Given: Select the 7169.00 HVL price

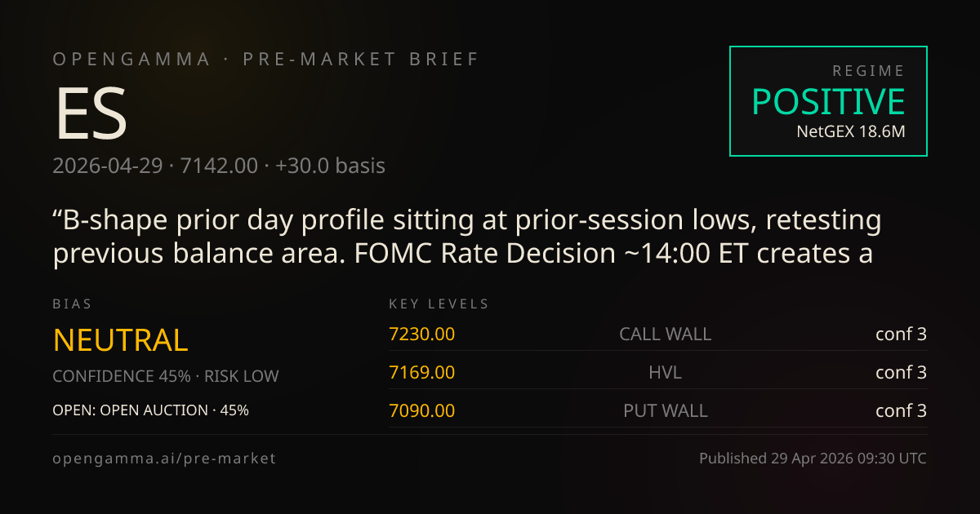Looking at the screenshot, I should click(x=422, y=372).
